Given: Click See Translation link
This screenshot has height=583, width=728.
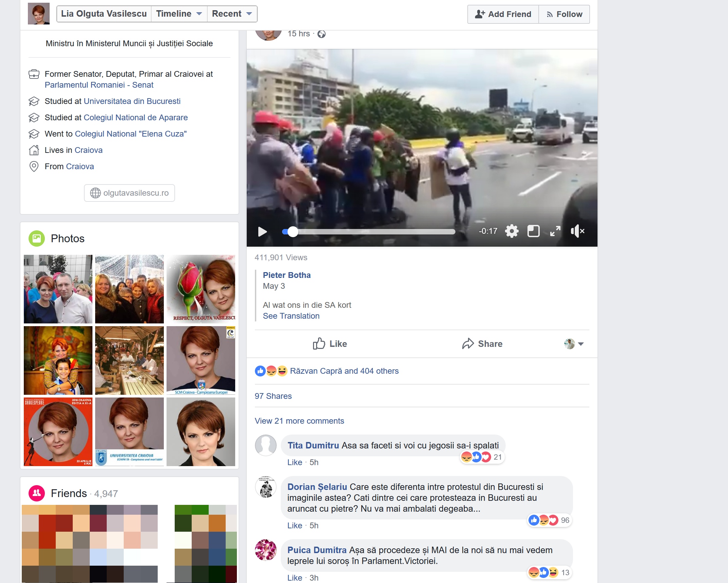Looking at the screenshot, I should tap(291, 316).
